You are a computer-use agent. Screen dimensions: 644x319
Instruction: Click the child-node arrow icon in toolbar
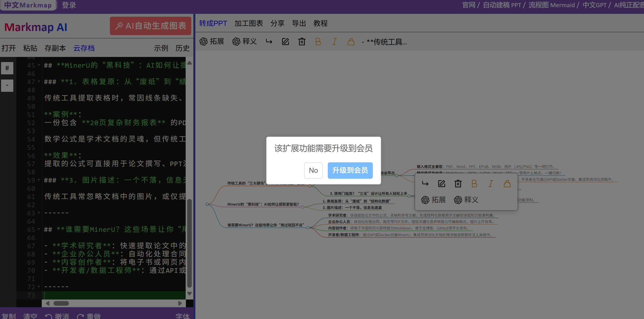(269, 42)
